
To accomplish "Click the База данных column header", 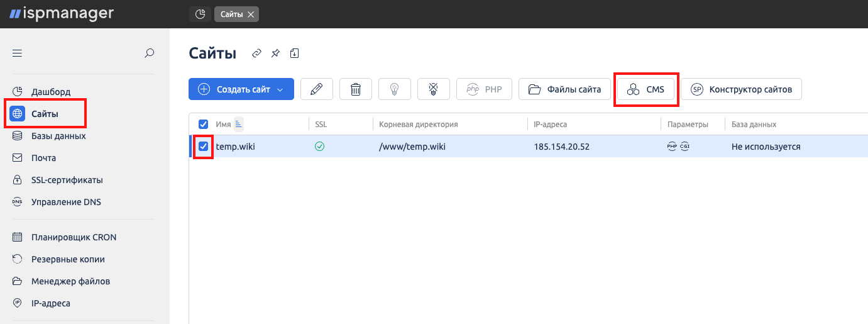I will coord(754,125).
